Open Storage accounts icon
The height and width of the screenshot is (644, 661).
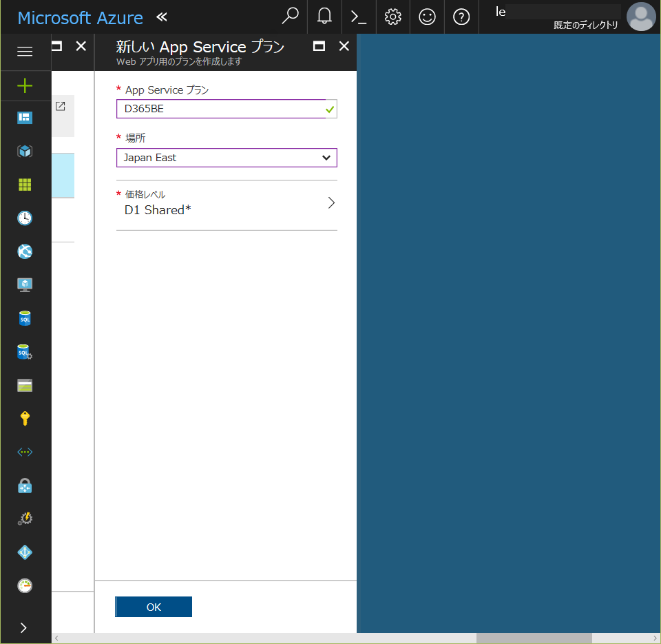25,386
